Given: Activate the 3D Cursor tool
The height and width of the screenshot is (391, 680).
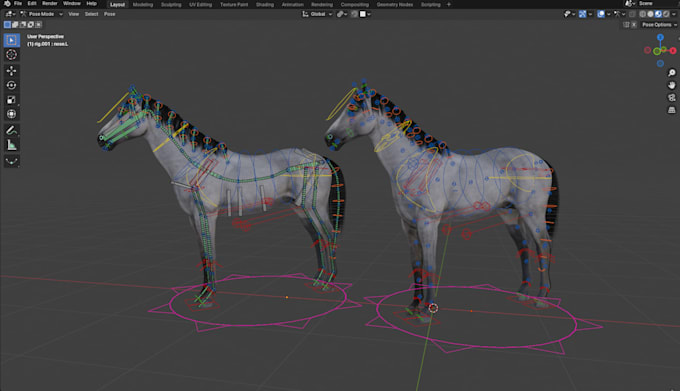Looking at the screenshot, I should tap(11, 55).
